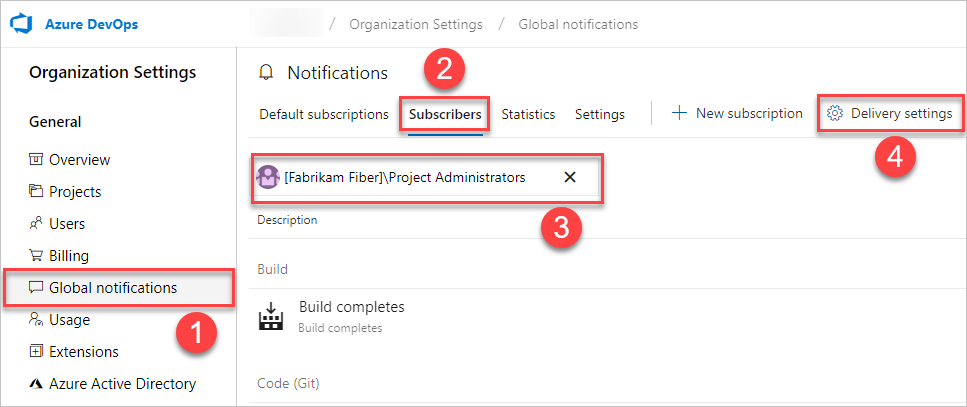Screen dimensions: 967x407
Task: Open the Billing settings page
Action: click(x=69, y=256)
